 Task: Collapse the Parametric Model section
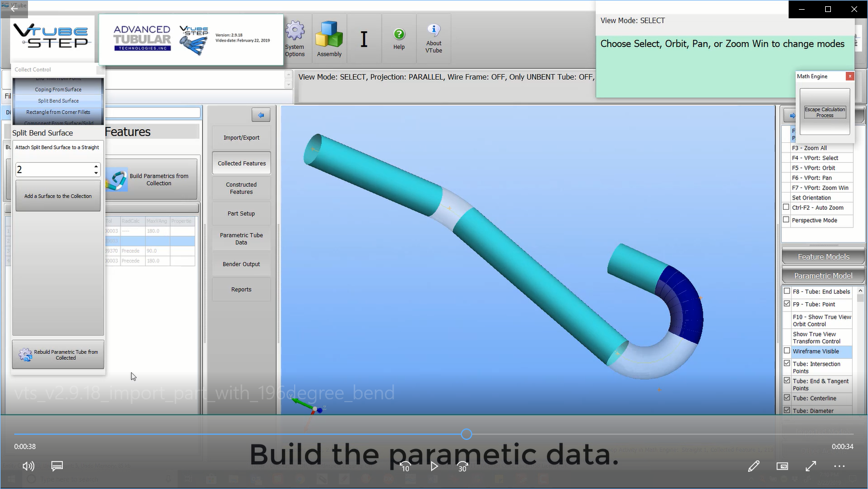point(823,276)
